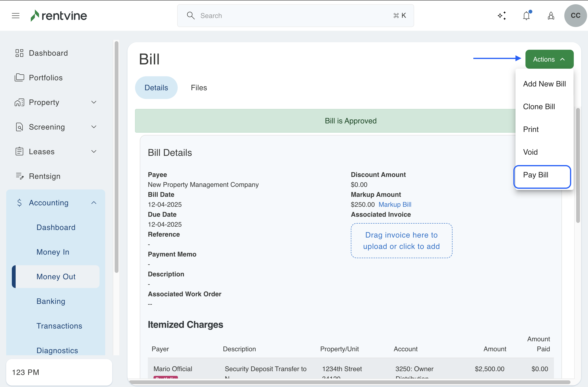Open Portfolios from sidebar
The width and height of the screenshot is (588, 387).
coord(46,78)
